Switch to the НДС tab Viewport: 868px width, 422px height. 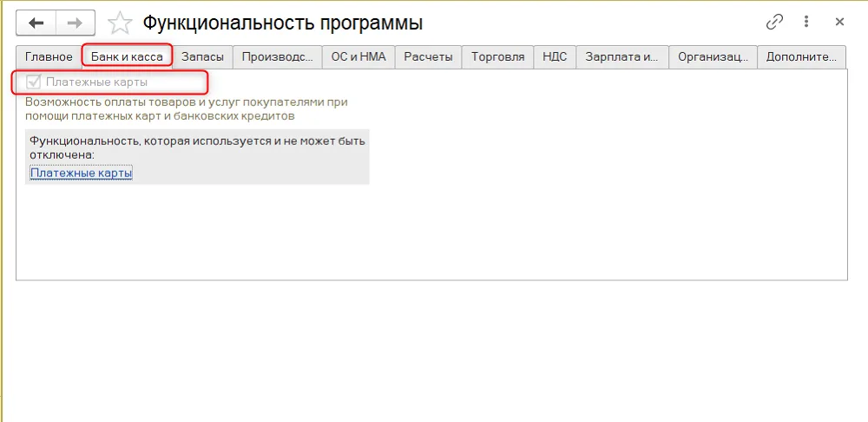point(555,57)
